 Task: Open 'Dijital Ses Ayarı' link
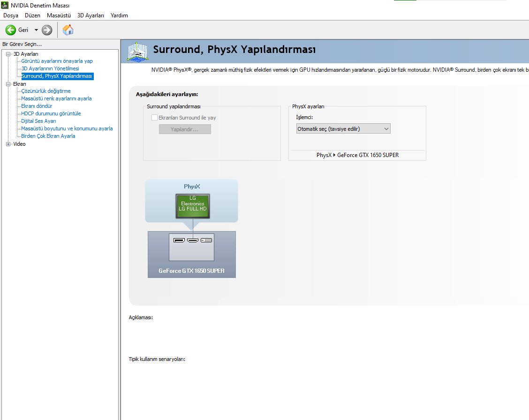[38, 121]
